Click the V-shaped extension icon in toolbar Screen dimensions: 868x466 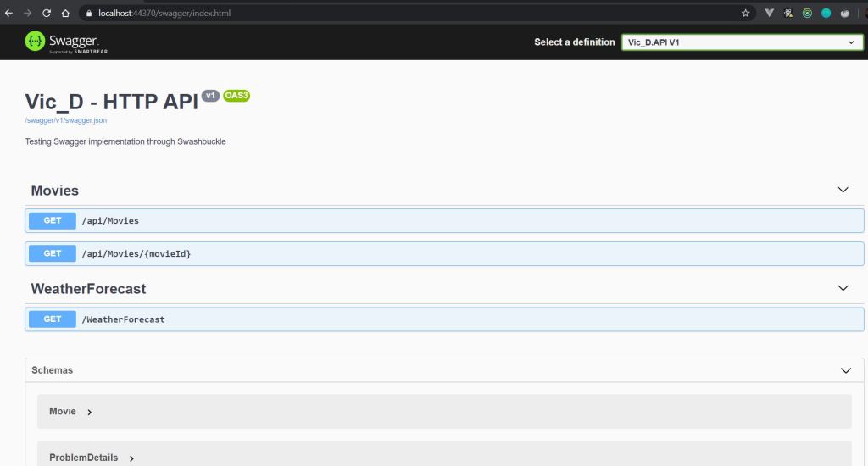click(770, 14)
